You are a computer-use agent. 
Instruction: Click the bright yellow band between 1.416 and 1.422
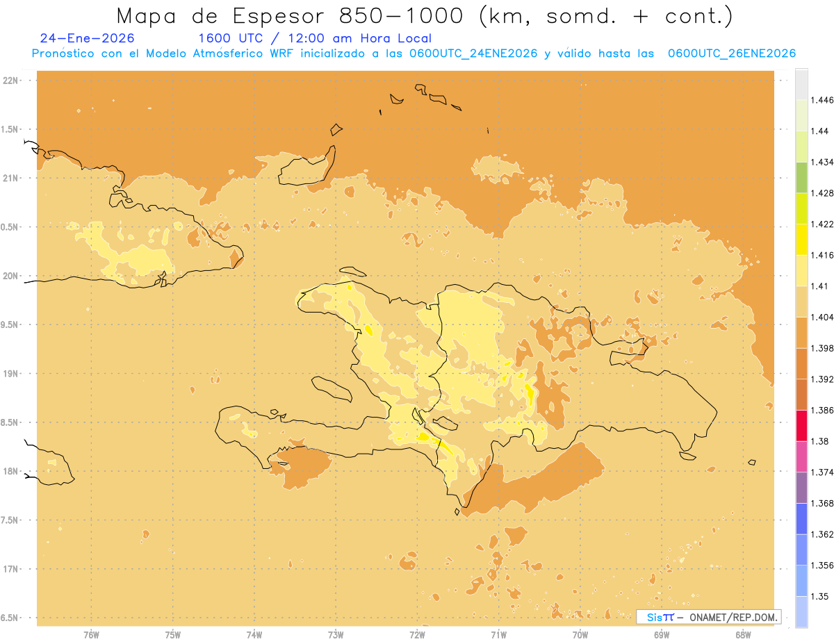tap(801, 240)
